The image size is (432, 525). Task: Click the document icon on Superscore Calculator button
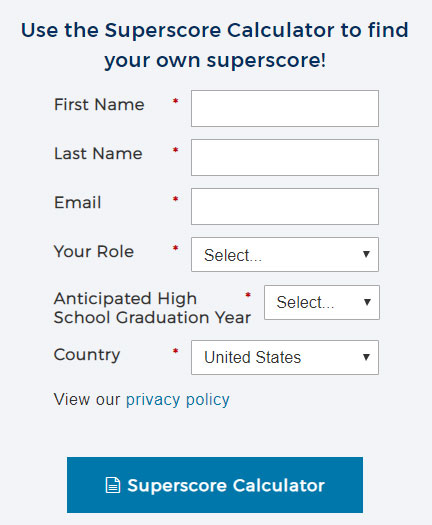click(x=113, y=485)
